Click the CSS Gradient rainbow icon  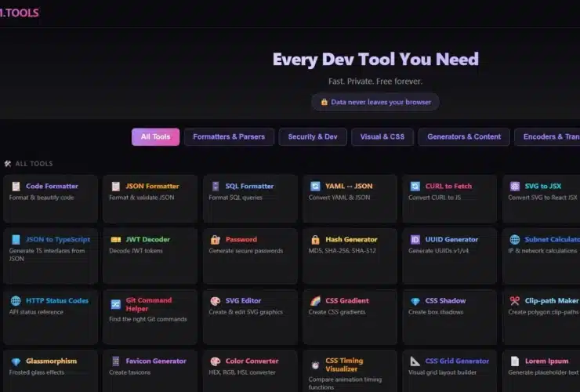(315, 300)
